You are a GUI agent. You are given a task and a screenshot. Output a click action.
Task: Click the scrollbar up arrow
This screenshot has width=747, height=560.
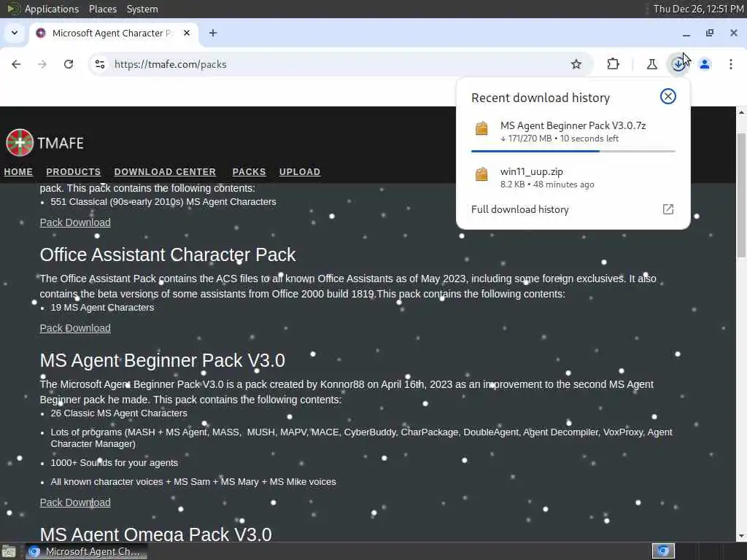click(741, 112)
